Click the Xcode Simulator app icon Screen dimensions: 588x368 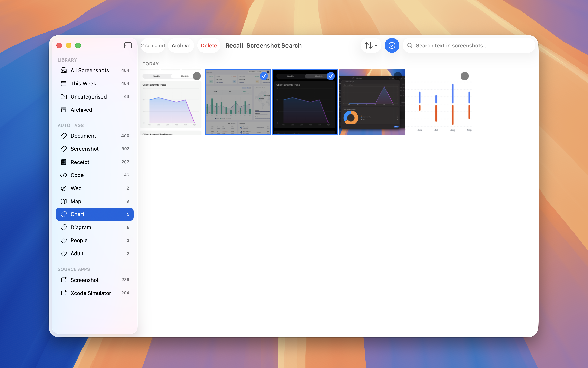(x=64, y=293)
